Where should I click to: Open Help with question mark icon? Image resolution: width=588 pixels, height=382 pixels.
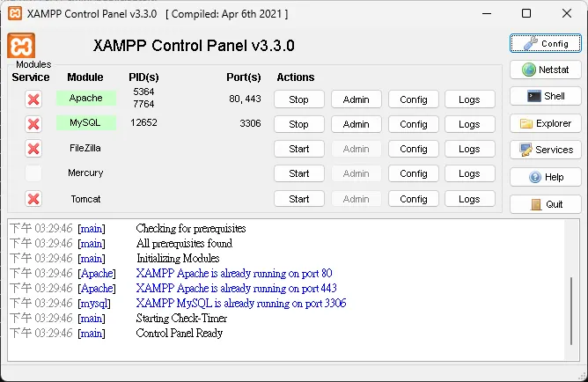coord(545,177)
